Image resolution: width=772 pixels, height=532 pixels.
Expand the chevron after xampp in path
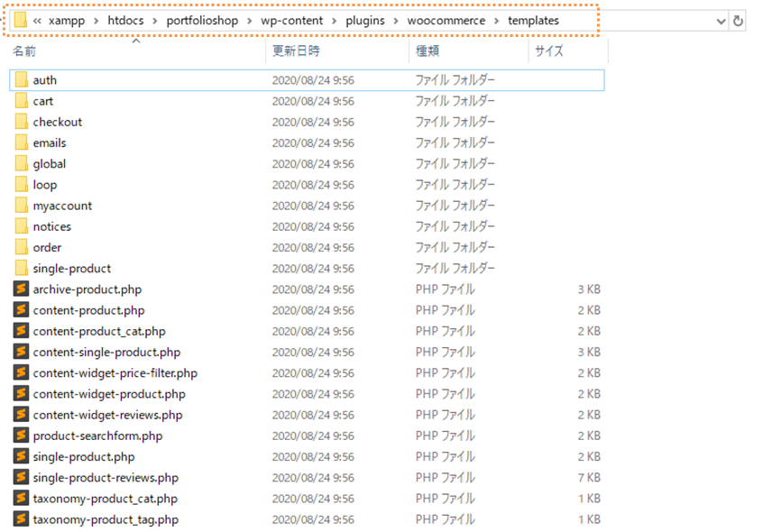96,21
